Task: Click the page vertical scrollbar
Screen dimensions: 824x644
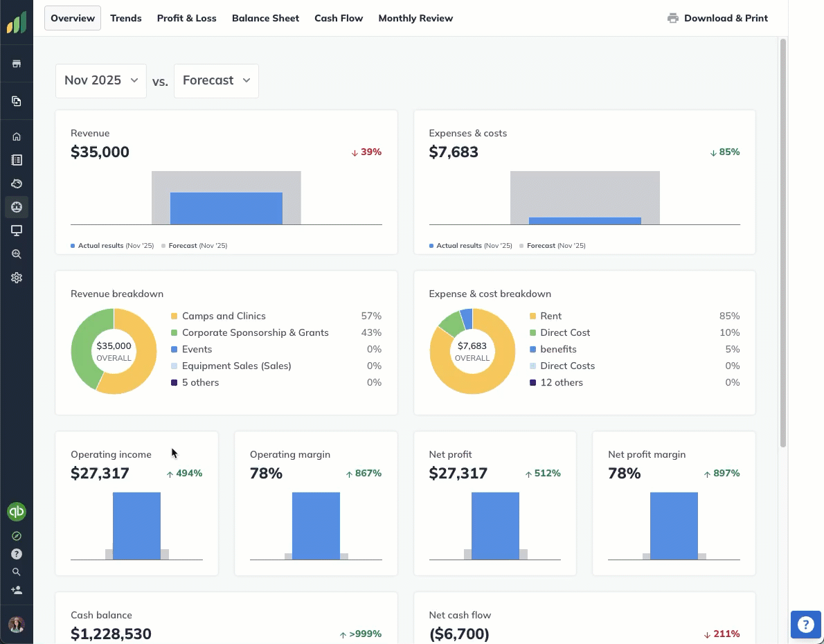Action: (783, 242)
